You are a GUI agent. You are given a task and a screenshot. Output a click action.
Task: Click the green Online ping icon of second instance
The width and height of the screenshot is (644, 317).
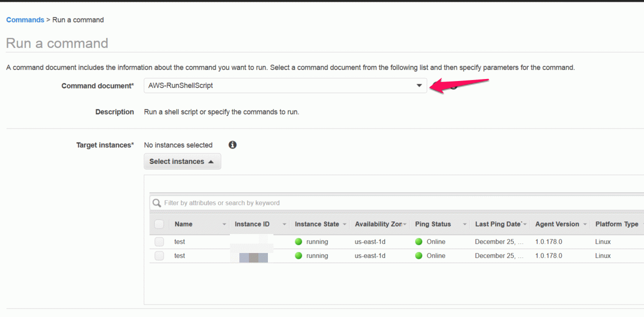[x=419, y=255]
